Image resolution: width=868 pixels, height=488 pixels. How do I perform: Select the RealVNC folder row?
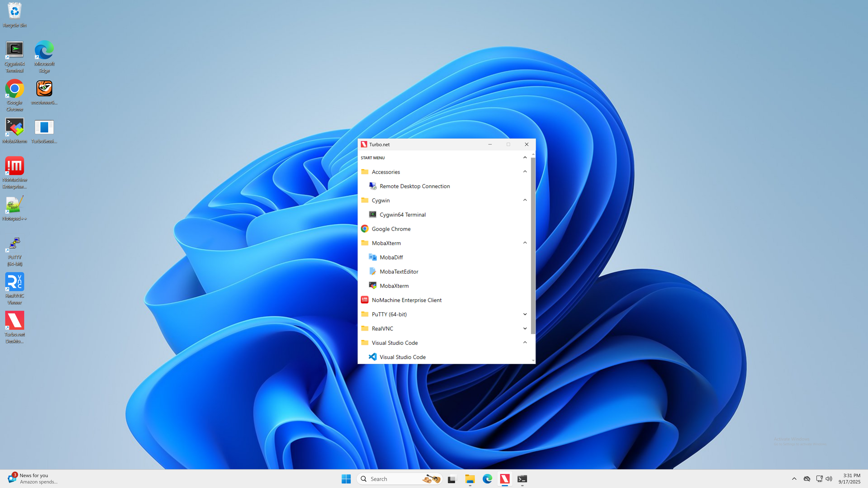coord(444,328)
